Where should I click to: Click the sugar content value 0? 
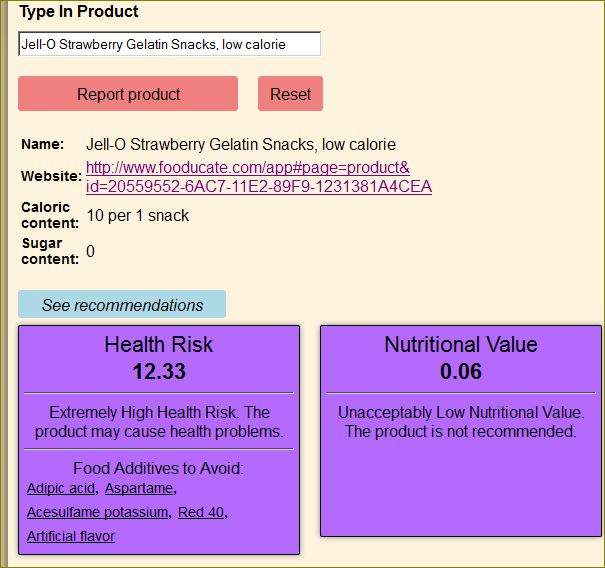90,251
